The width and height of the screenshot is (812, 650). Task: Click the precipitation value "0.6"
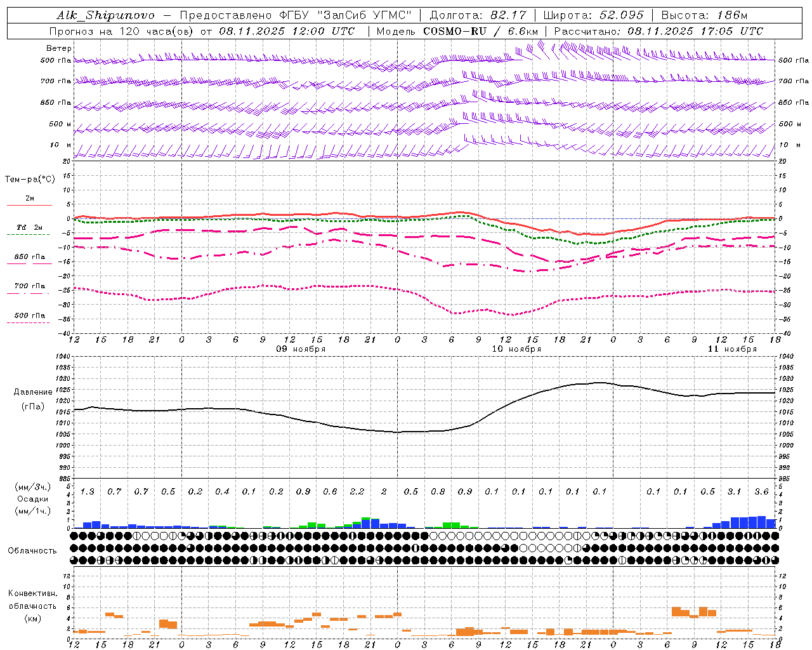(330, 491)
